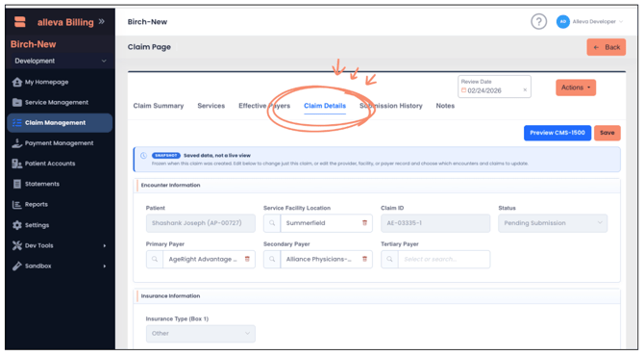Click the Settings gear icon
644x354 pixels.
pos(17,225)
